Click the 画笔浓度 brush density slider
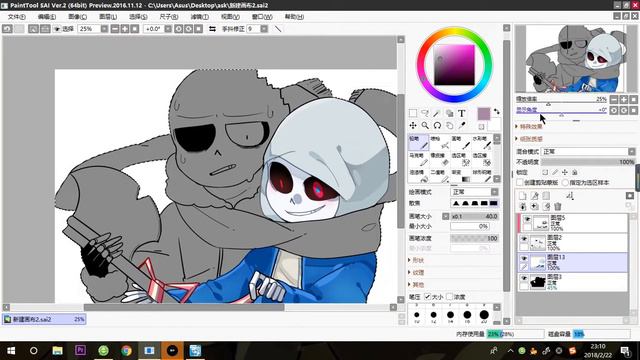Image resolution: width=640 pixels, height=360 pixels. (x=474, y=238)
